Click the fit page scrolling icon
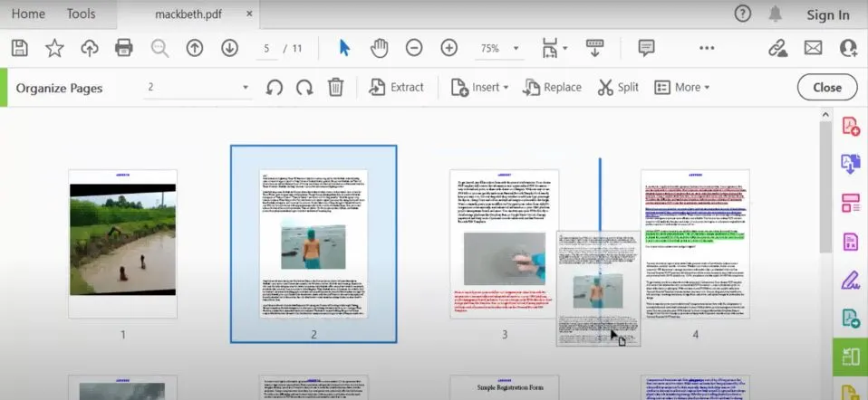 coord(550,48)
